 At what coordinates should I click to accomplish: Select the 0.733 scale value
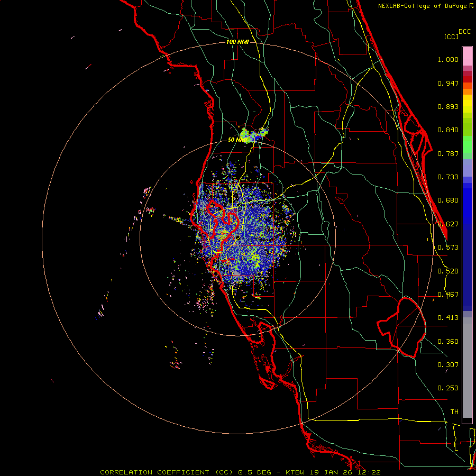click(448, 177)
